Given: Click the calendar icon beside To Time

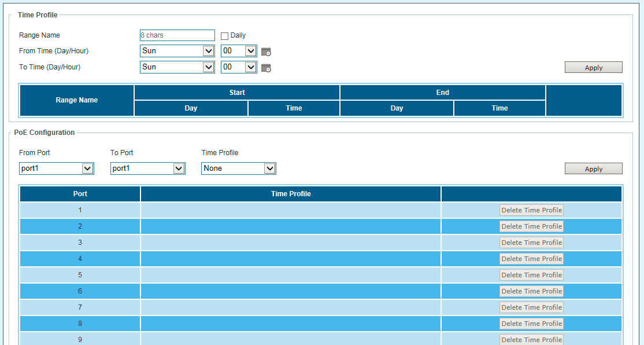Looking at the screenshot, I should [x=266, y=68].
